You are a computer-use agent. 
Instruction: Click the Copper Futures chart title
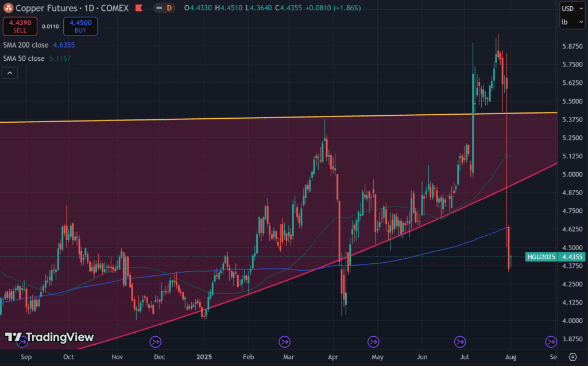[x=46, y=9]
